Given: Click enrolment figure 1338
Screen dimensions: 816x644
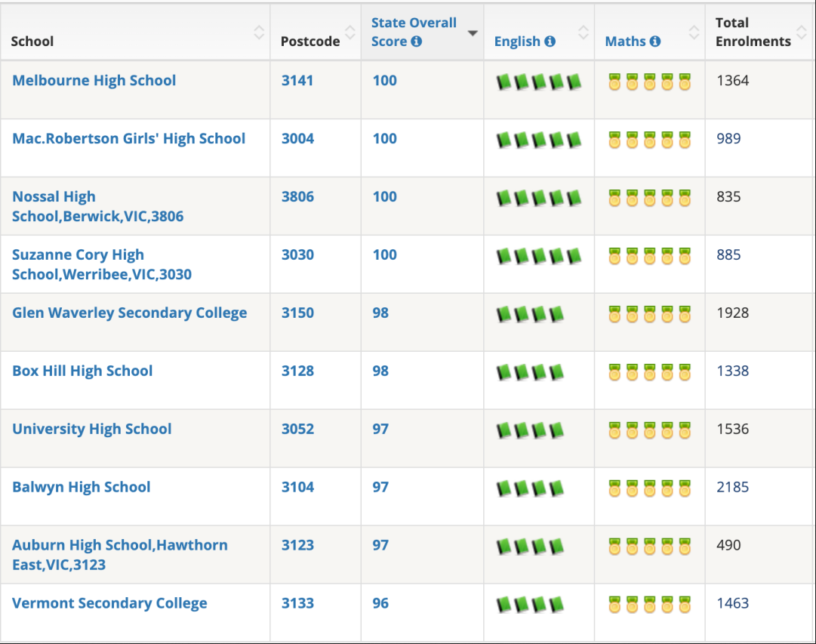Looking at the screenshot, I should click(733, 371).
